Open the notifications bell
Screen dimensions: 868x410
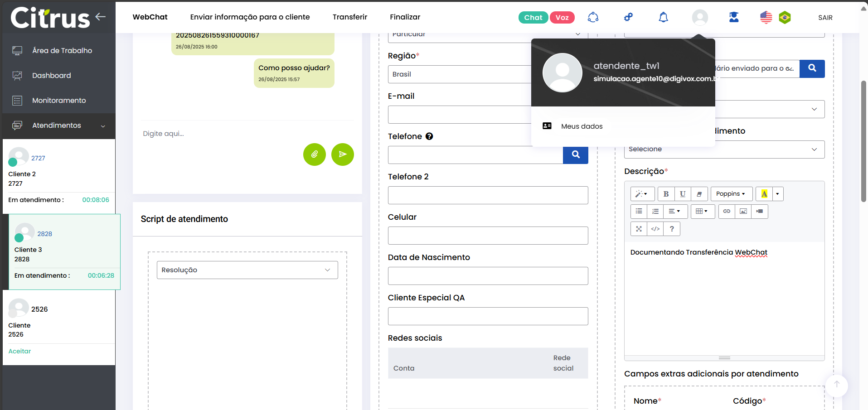(663, 17)
